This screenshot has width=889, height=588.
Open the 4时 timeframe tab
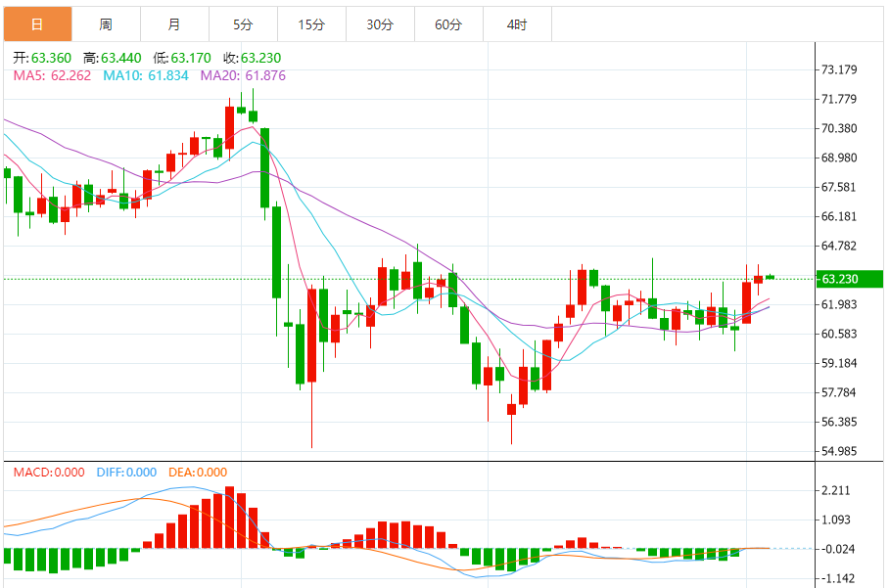[x=517, y=24]
